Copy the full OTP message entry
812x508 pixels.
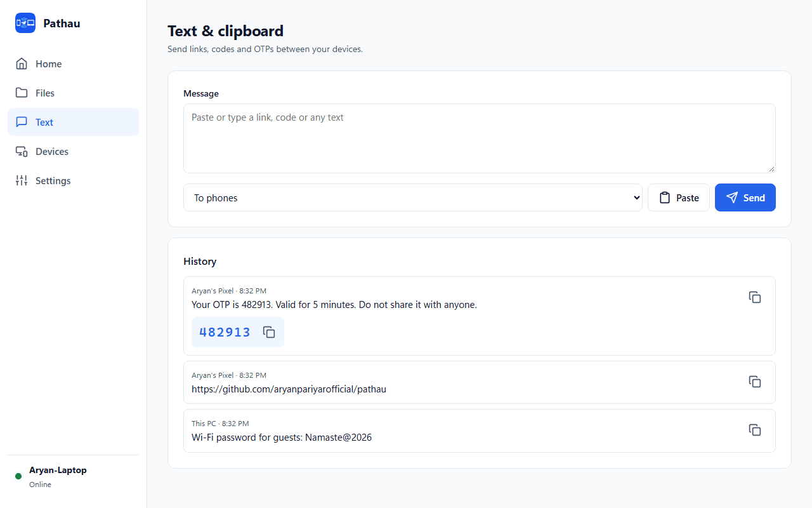pyautogui.click(x=755, y=297)
